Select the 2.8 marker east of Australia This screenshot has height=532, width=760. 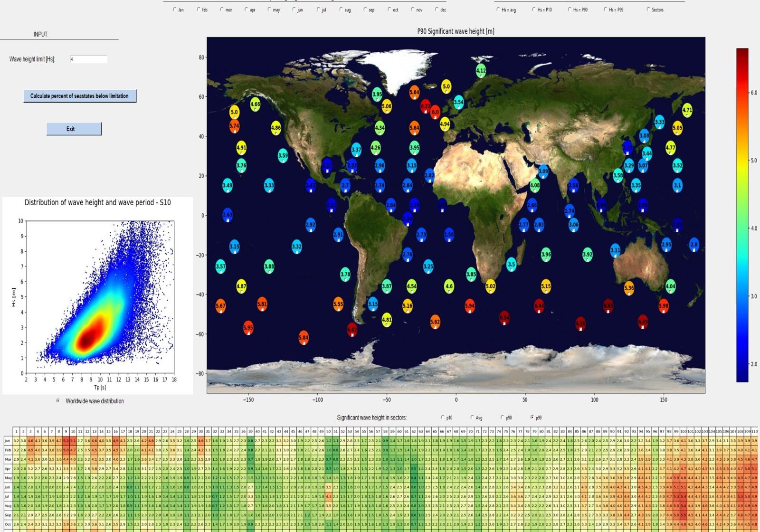[694, 245]
